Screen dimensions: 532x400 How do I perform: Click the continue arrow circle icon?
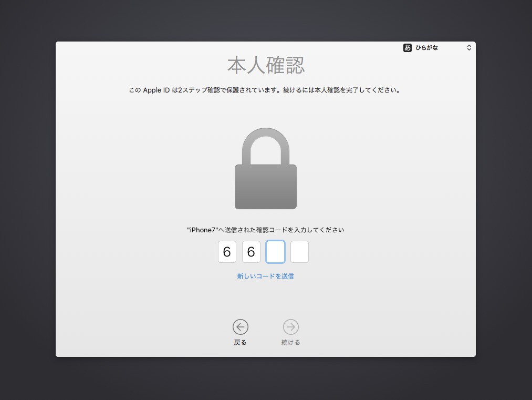pyautogui.click(x=291, y=327)
